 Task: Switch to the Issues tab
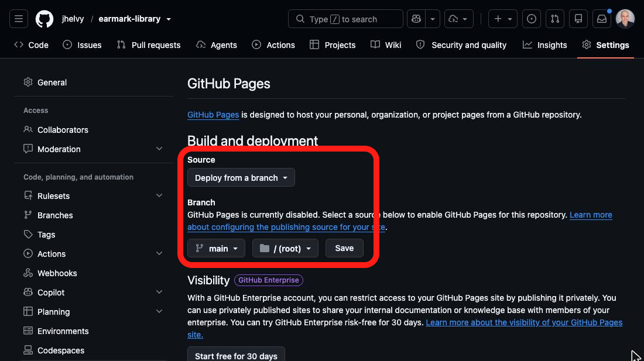[x=82, y=44]
